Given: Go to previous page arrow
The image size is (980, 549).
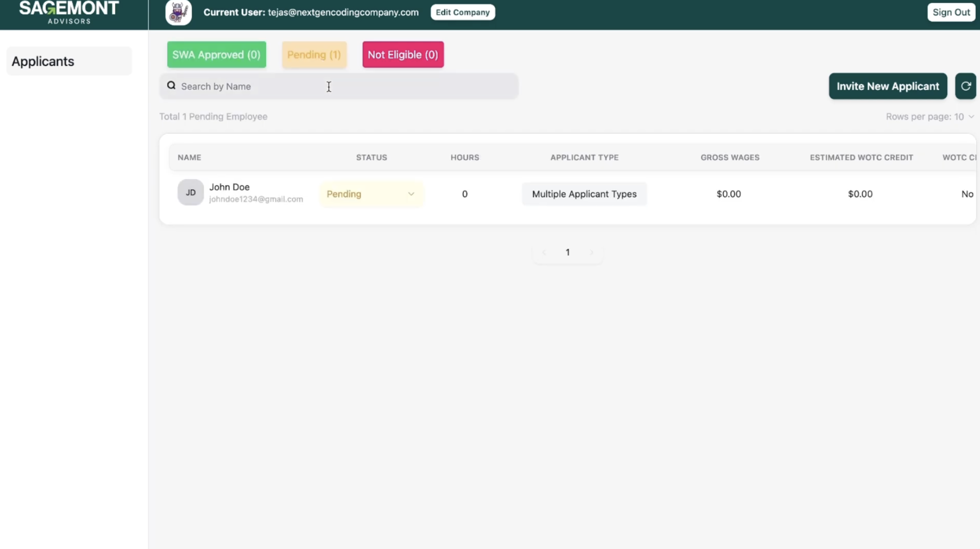Looking at the screenshot, I should point(544,252).
